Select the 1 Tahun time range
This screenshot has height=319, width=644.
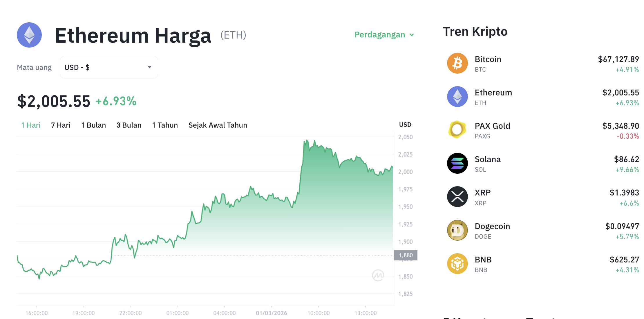pos(164,125)
